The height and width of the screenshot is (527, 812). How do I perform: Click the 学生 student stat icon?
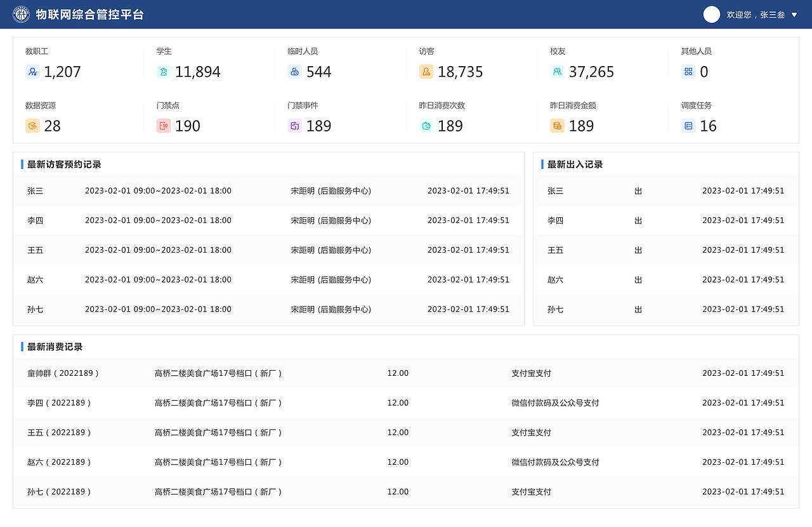[164, 72]
